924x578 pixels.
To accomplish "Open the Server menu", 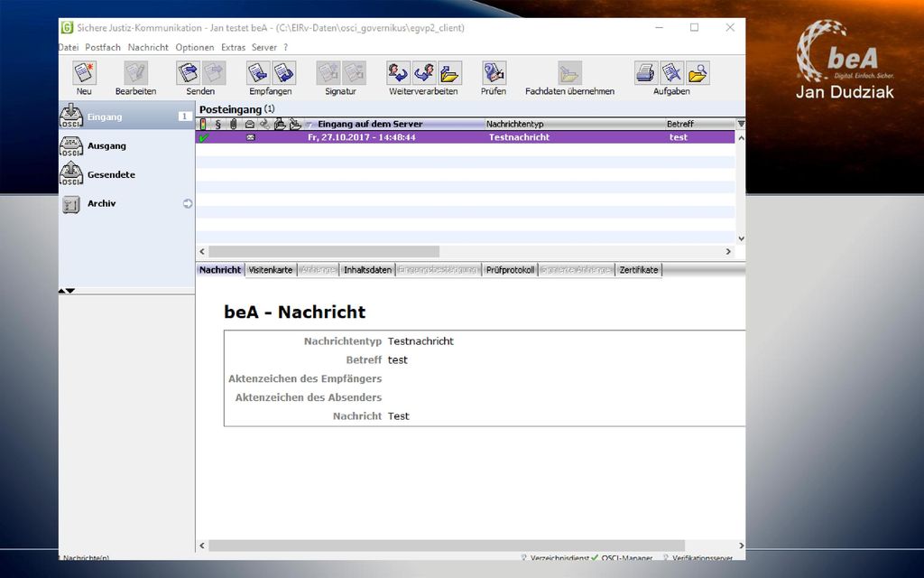I will pyautogui.click(x=264, y=47).
